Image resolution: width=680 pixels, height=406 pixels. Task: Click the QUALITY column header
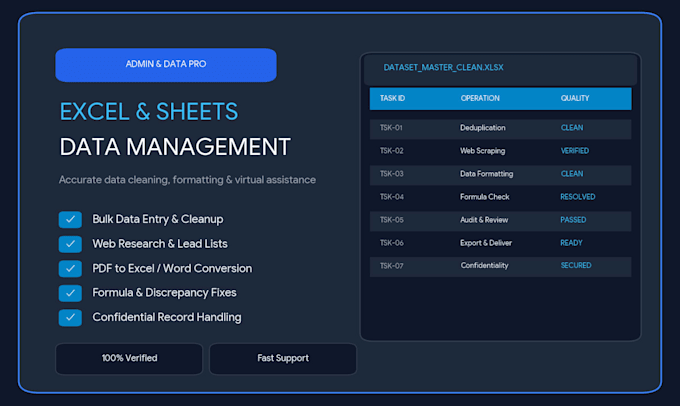pyautogui.click(x=575, y=98)
